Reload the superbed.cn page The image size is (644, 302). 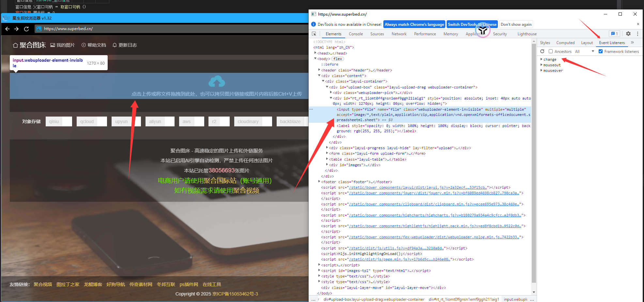pos(26,29)
